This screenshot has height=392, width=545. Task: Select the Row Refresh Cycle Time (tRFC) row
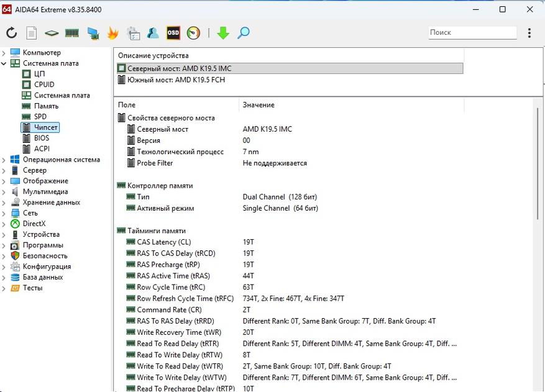click(290, 299)
